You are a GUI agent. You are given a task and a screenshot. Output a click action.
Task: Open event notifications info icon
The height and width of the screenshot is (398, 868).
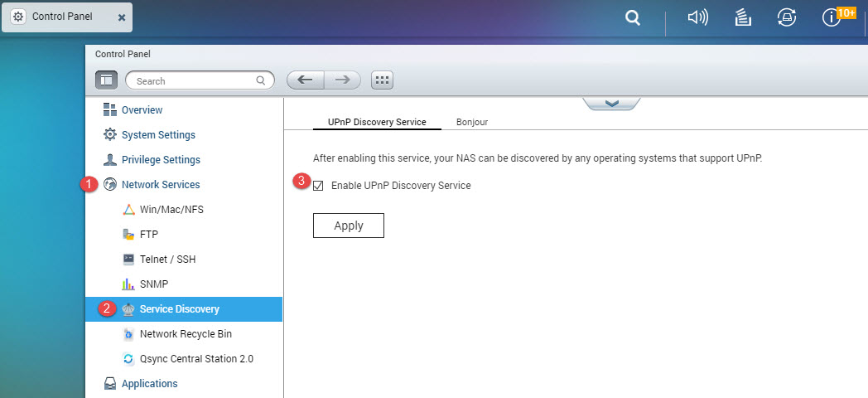click(x=831, y=18)
